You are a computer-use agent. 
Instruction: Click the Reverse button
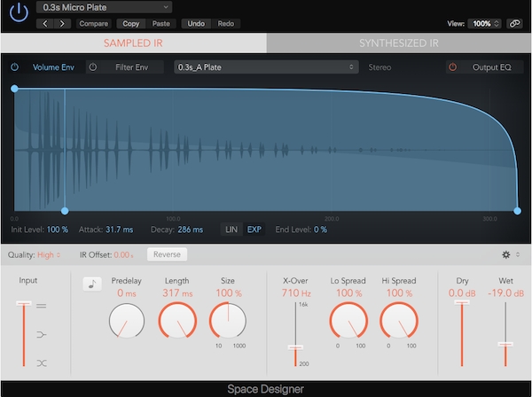[167, 254]
